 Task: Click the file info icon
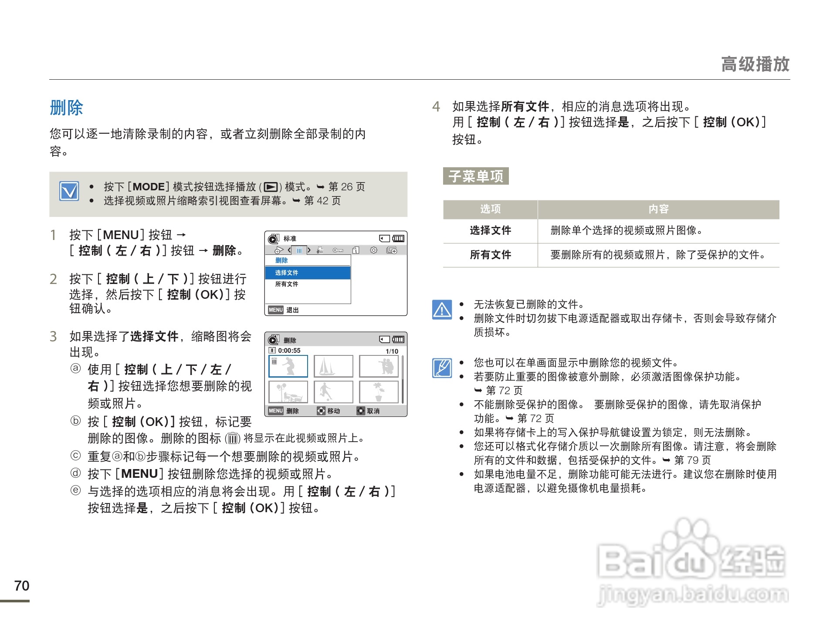[356, 250]
